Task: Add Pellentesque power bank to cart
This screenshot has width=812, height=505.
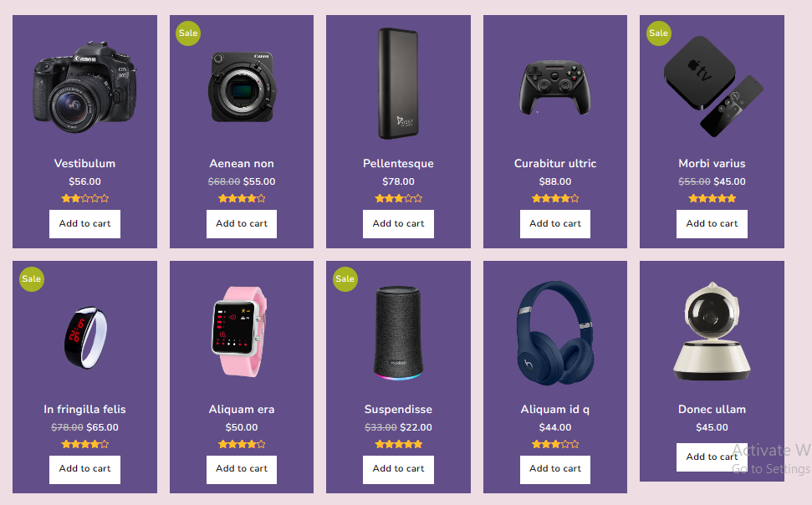Action: [x=398, y=224]
